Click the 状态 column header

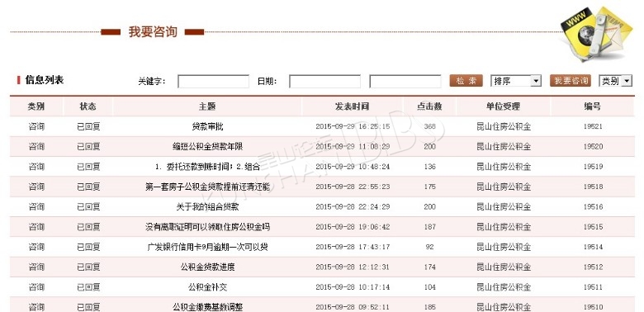(x=88, y=106)
